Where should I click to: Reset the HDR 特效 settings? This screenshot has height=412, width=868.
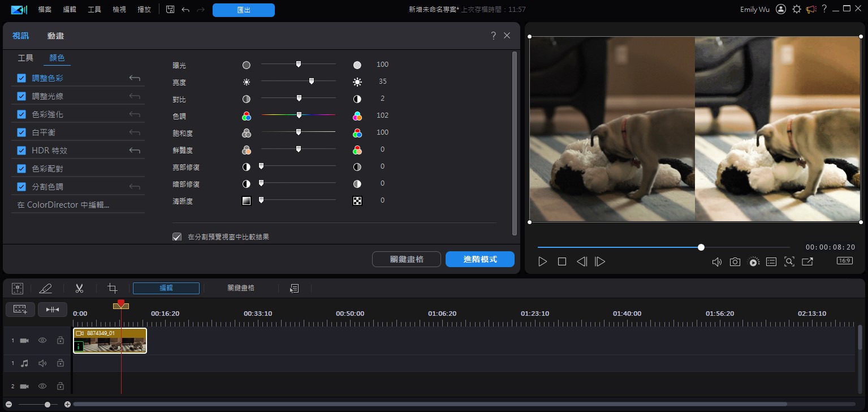135,151
